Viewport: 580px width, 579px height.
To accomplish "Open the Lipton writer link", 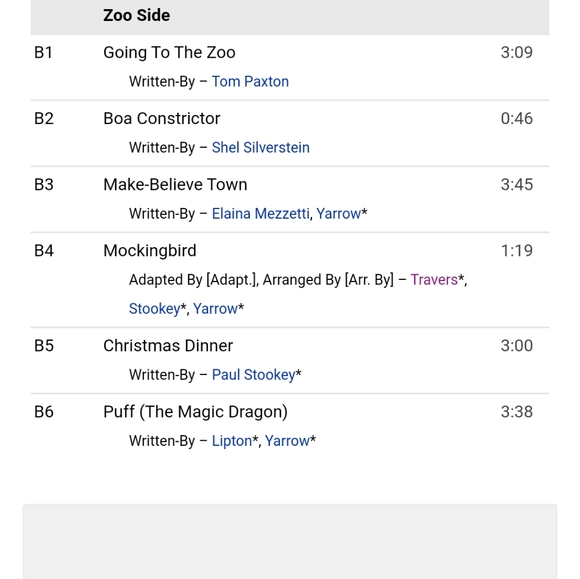I will (x=232, y=441).
